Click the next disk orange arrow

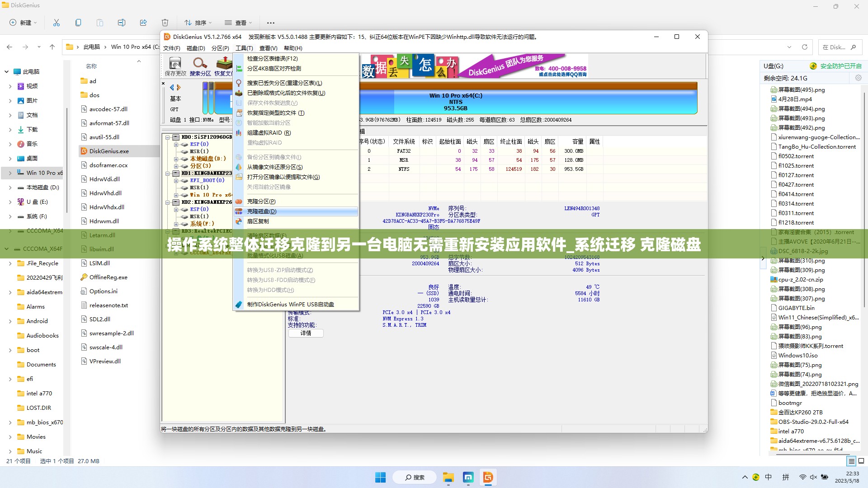[179, 87]
